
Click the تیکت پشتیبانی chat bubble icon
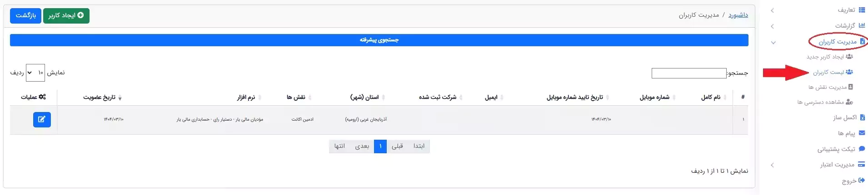click(x=862, y=149)
